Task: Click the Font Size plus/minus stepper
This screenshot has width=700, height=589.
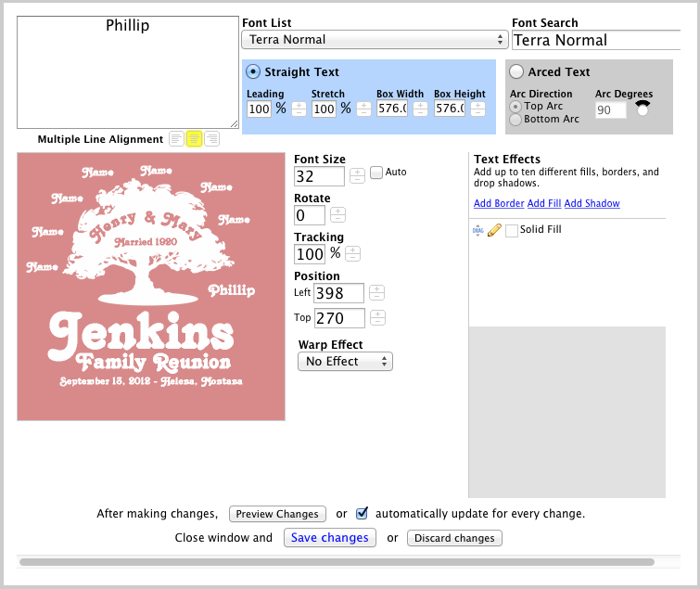Action: click(357, 176)
